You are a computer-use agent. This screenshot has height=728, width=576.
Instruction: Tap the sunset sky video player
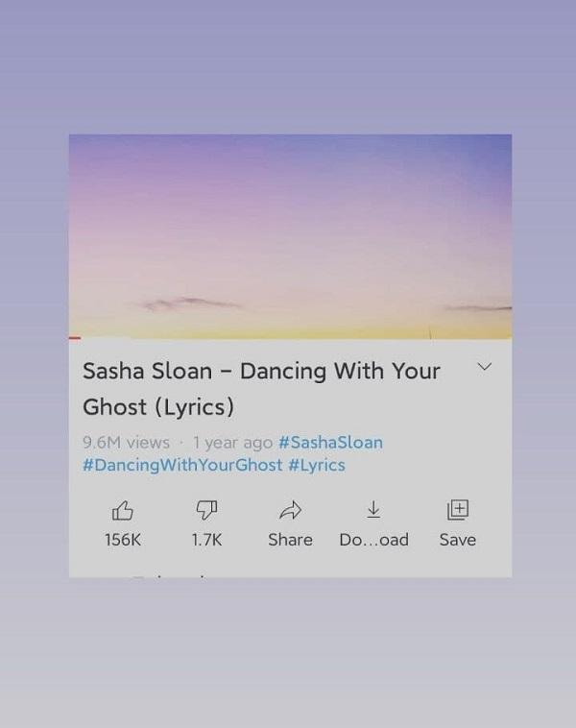[x=290, y=237]
